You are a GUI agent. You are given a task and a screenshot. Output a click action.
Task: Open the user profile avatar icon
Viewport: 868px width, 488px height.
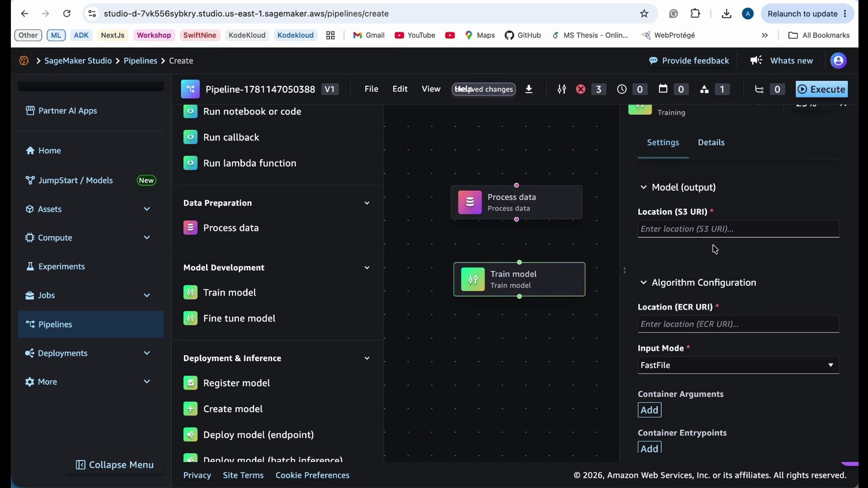[x=839, y=61]
